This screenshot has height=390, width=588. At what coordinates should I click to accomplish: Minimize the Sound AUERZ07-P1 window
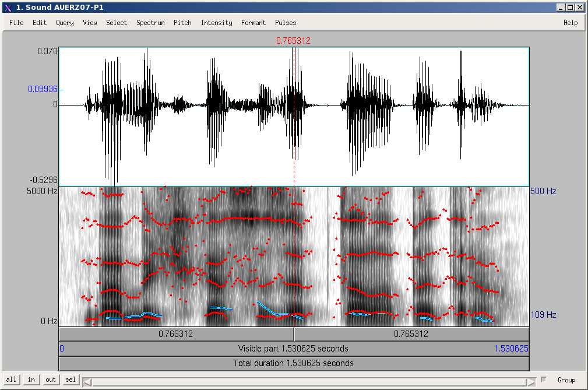(x=561, y=8)
